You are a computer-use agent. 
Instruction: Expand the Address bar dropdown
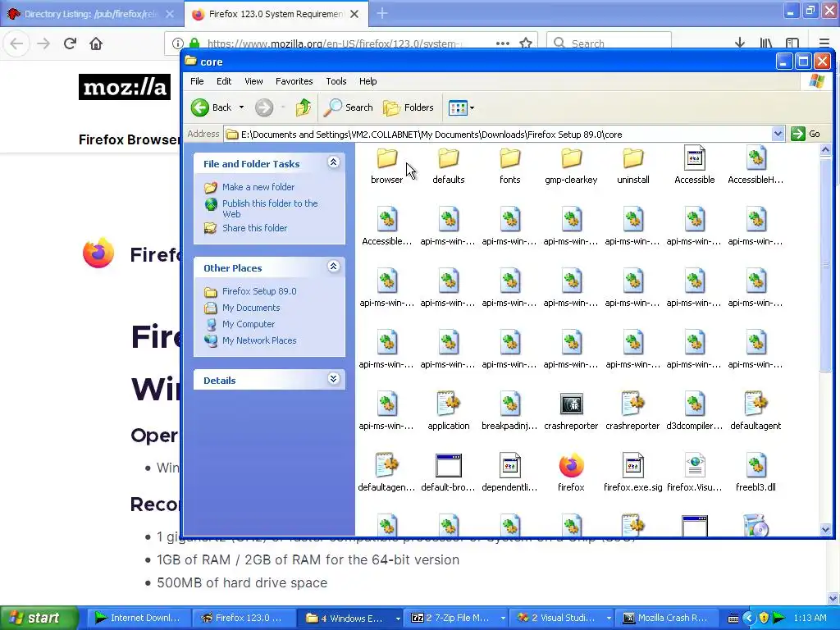[778, 134]
